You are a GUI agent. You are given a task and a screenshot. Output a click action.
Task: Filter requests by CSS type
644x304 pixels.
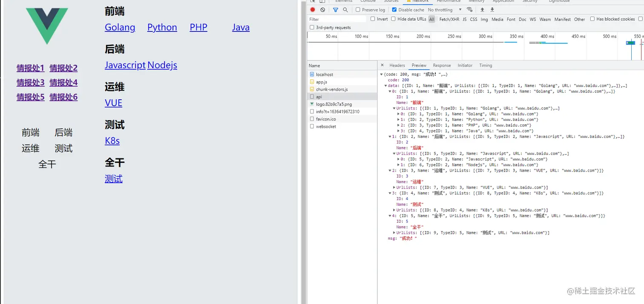(x=474, y=19)
